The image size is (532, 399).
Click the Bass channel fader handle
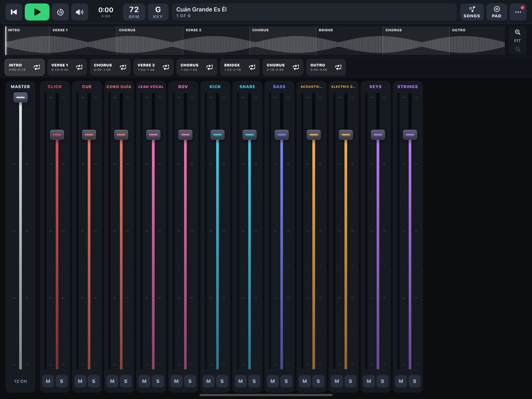[282, 135]
